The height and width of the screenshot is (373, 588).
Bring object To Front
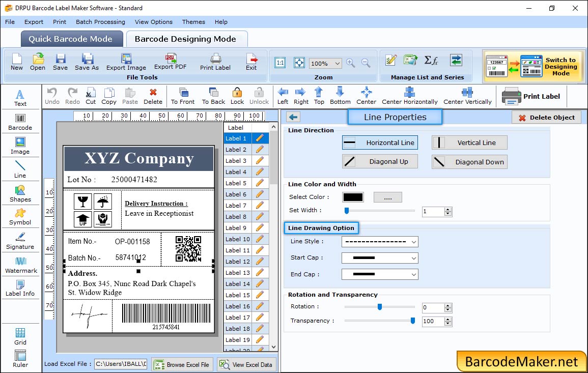coord(183,96)
